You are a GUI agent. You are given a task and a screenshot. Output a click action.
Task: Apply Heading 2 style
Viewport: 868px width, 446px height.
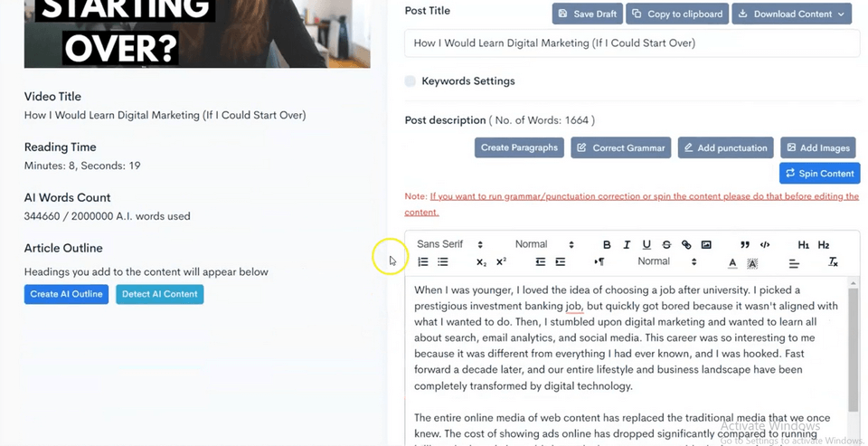click(823, 245)
